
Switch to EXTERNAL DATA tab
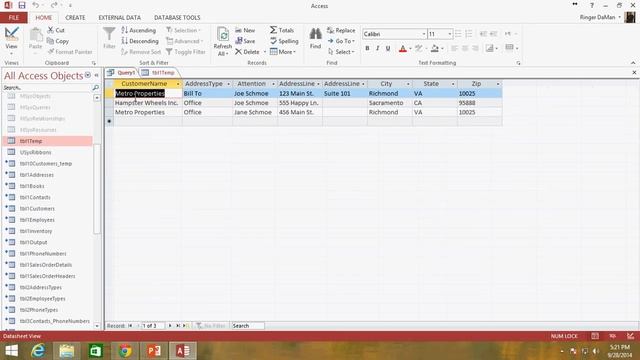[120, 18]
